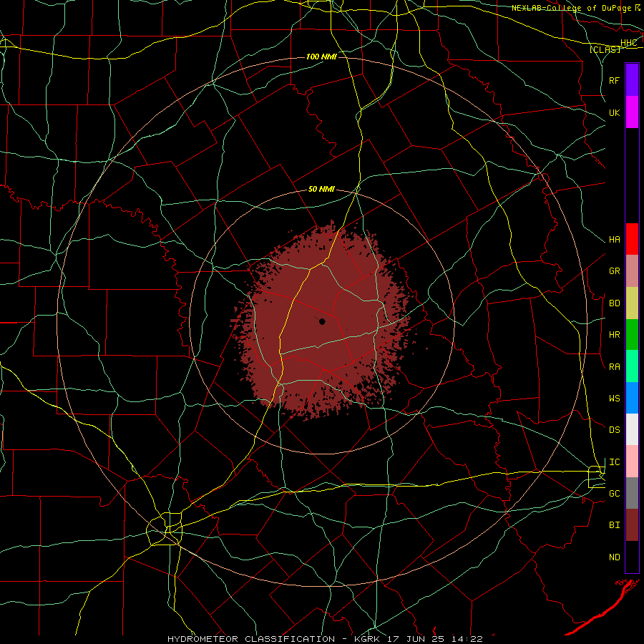
Task: Click the black radar site dot
Action: coord(322,321)
